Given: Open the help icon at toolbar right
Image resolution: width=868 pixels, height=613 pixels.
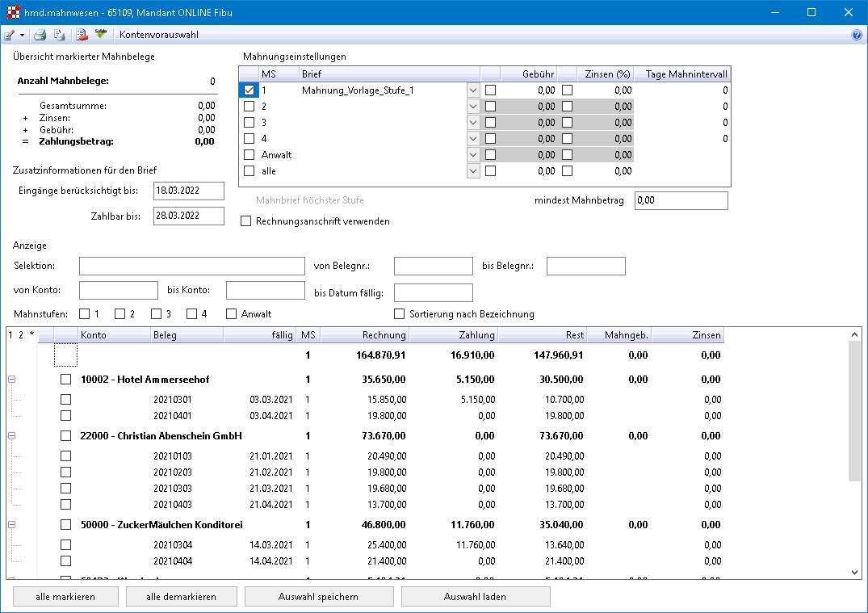Looking at the screenshot, I should pyautogui.click(x=857, y=35).
